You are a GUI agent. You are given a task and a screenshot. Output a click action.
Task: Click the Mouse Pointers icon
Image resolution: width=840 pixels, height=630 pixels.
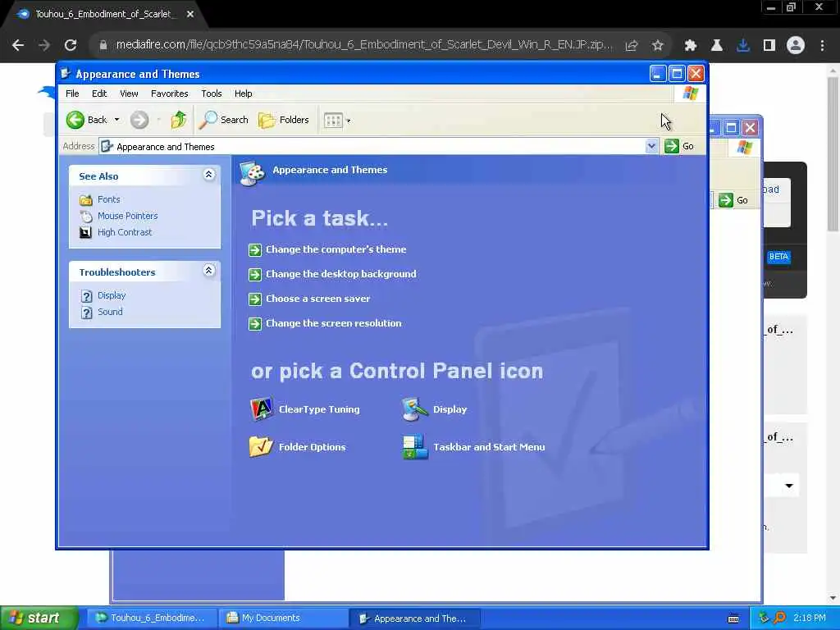pyautogui.click(x=85, y=217)
